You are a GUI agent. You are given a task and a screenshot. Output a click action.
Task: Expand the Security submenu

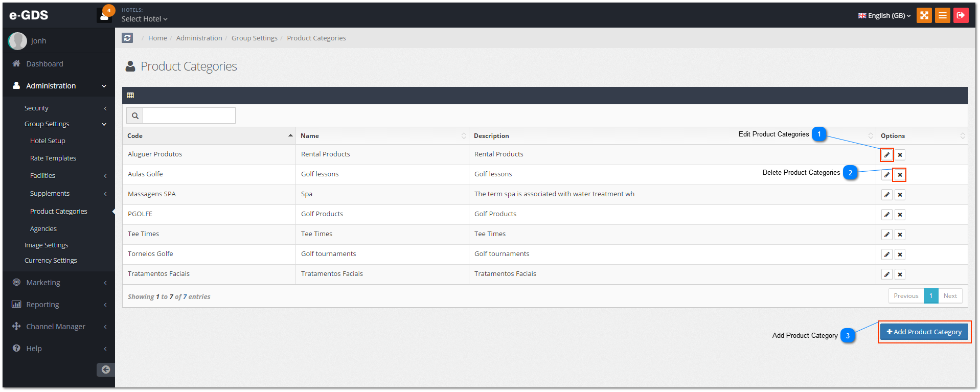(59, 108)
